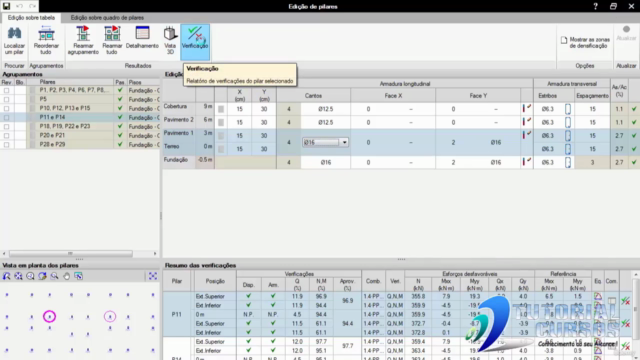Toggle Rev. checkbox for group P1, P2, P3, P4
This screenshot has width=640, height=360.
click(6, 90)
